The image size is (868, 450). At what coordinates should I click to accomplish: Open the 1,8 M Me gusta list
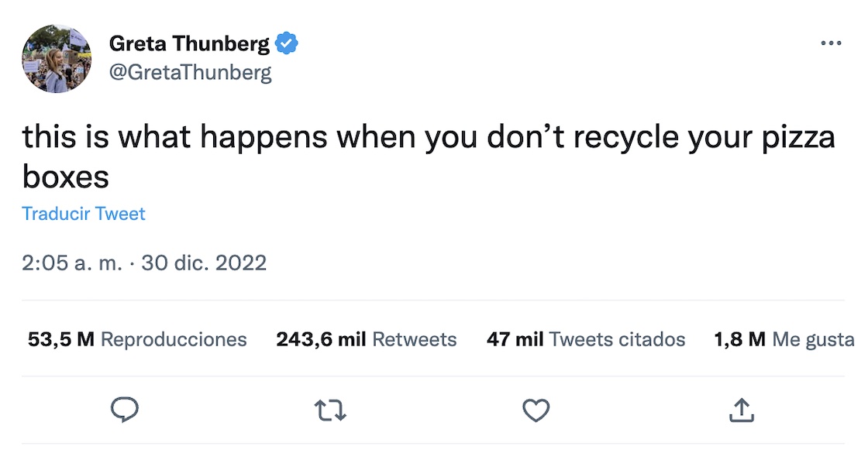point(783,339)
